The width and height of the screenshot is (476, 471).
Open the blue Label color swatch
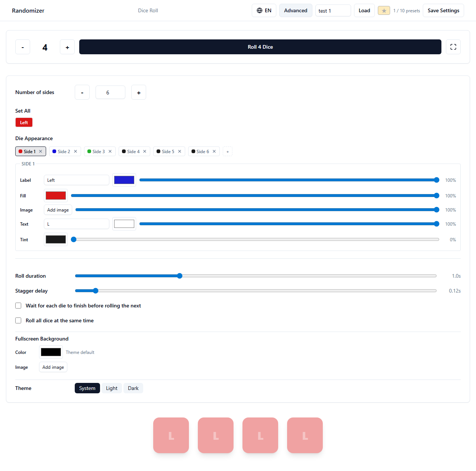coord(124,180)
